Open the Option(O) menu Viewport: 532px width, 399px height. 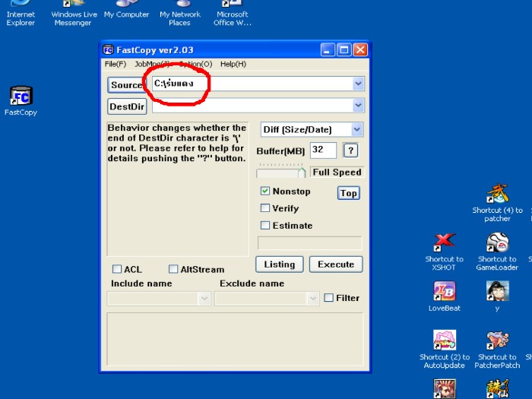tap(196, 64)
